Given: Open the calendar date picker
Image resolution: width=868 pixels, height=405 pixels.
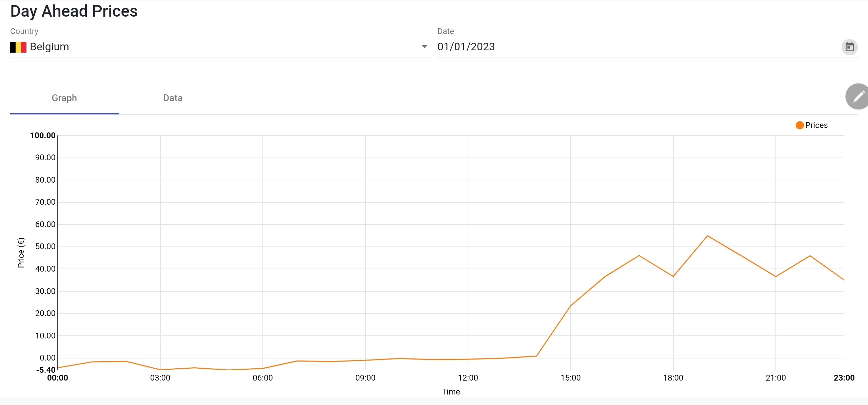Looking at the screenshot, I should (849, 47).
